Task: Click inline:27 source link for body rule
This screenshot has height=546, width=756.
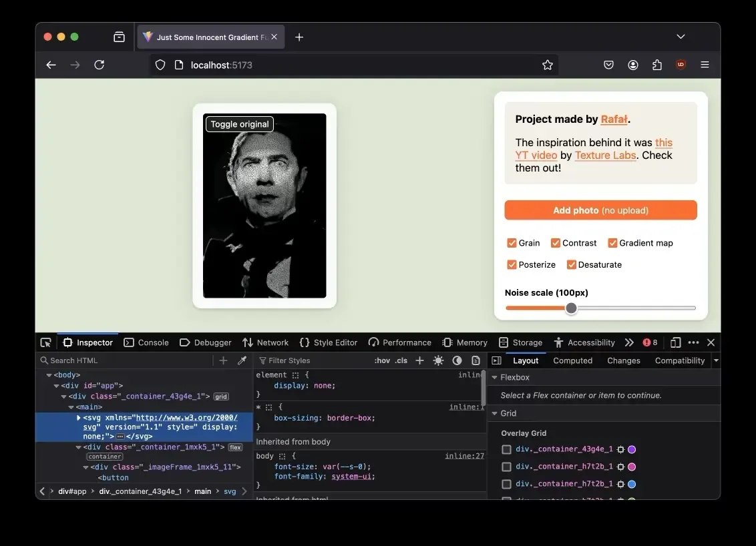Action: point(464,456)
